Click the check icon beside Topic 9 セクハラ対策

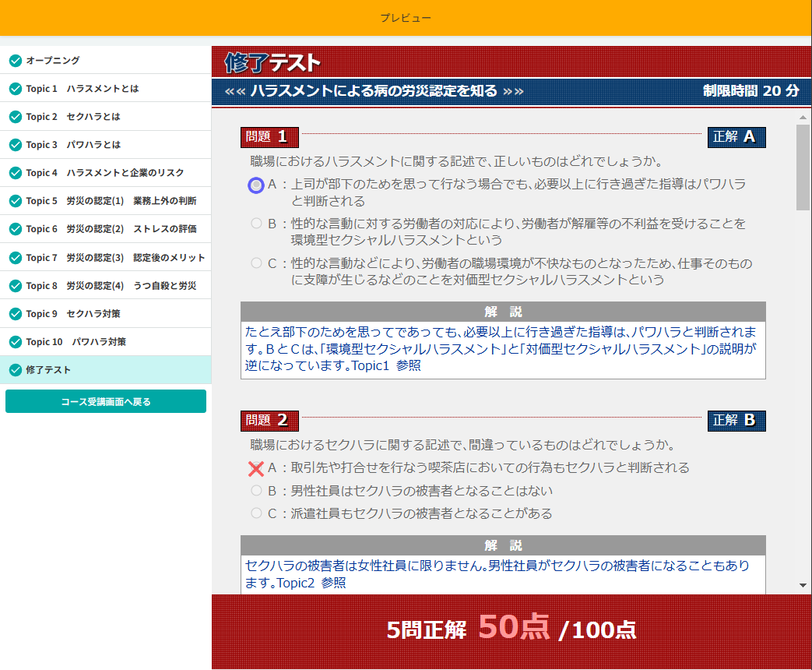(16, 313)
